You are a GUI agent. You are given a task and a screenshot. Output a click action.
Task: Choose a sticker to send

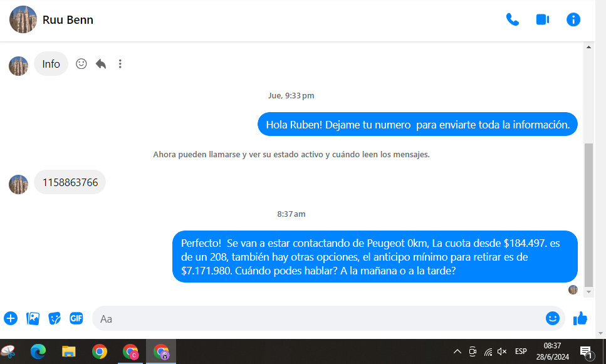click(x=55, y=318)
